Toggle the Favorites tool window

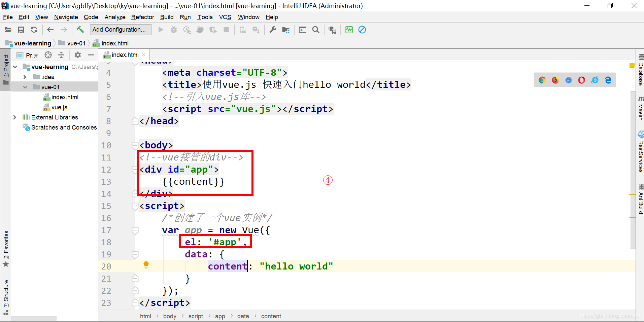tap(6, 249)
